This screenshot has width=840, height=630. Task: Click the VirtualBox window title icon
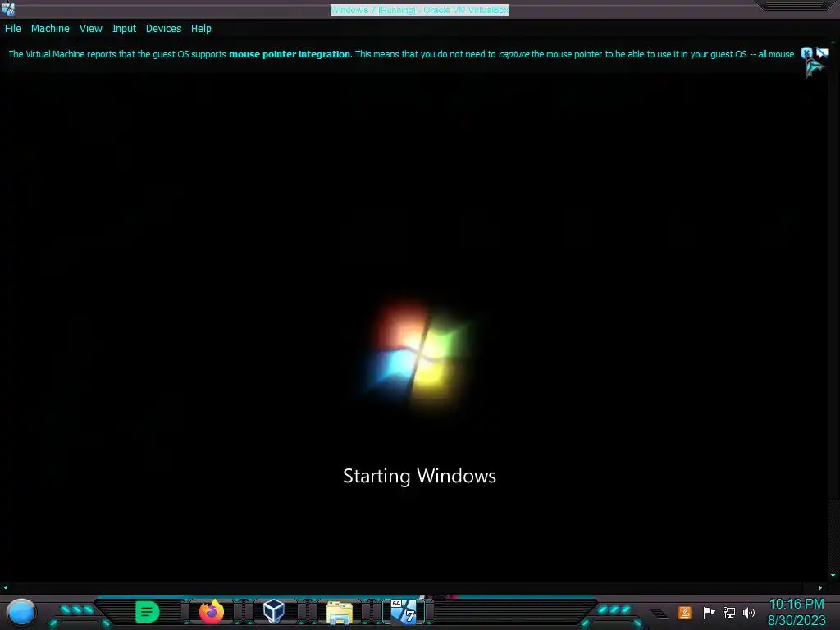pyautogui.click(x=8, y=9)
